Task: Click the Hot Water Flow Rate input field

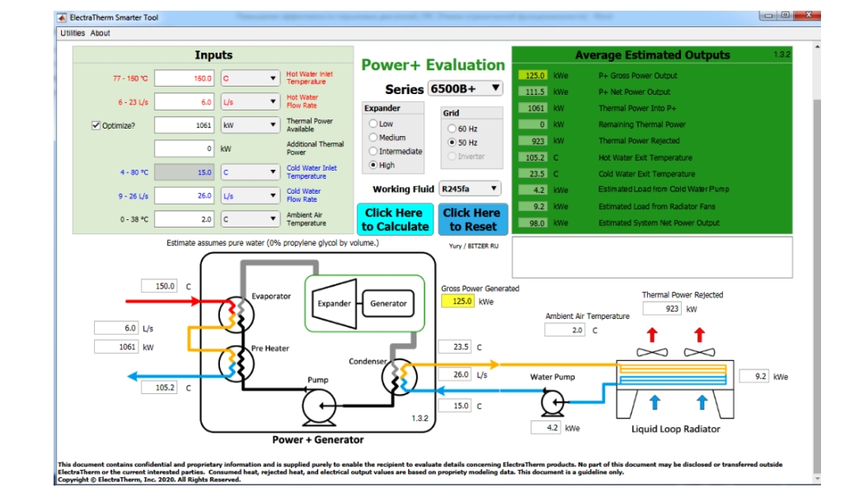Action: tap(185, 102)
